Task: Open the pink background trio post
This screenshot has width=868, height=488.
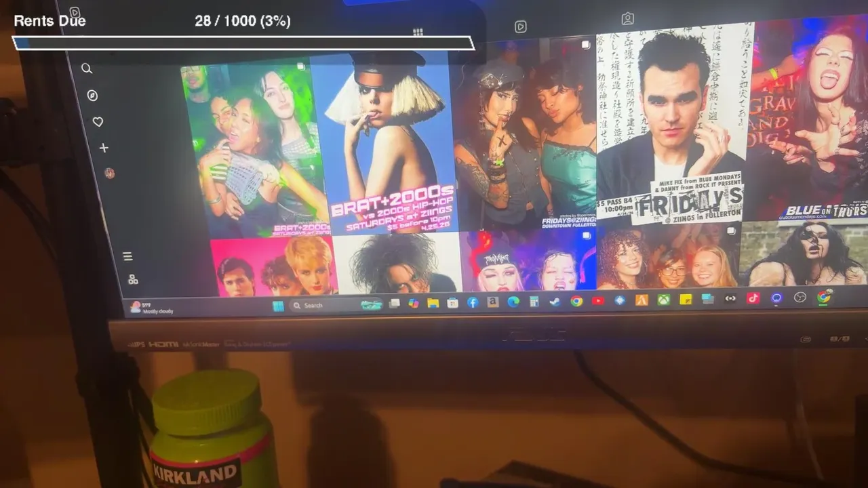Action: (x=273, y=267)
